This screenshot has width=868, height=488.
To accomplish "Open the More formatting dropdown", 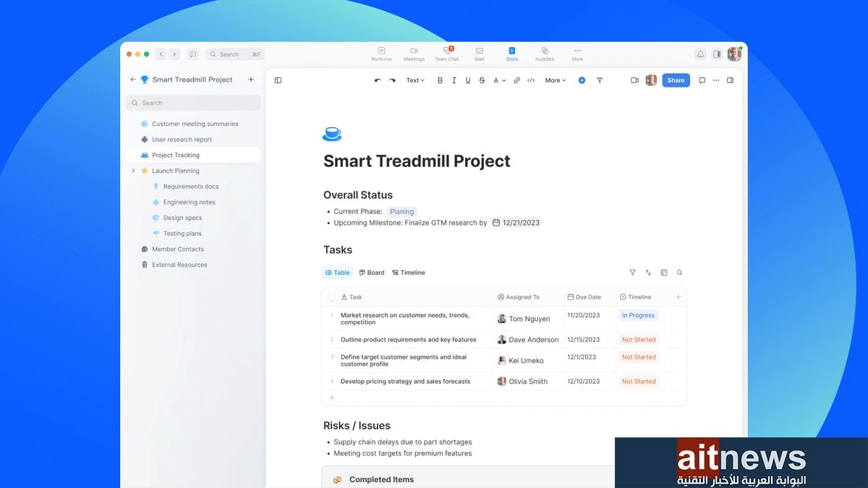I will pos(556,80).
